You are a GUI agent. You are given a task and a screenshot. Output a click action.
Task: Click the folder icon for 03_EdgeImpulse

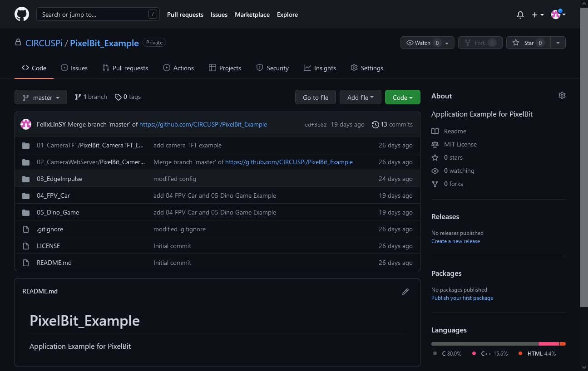click(26, 179)
